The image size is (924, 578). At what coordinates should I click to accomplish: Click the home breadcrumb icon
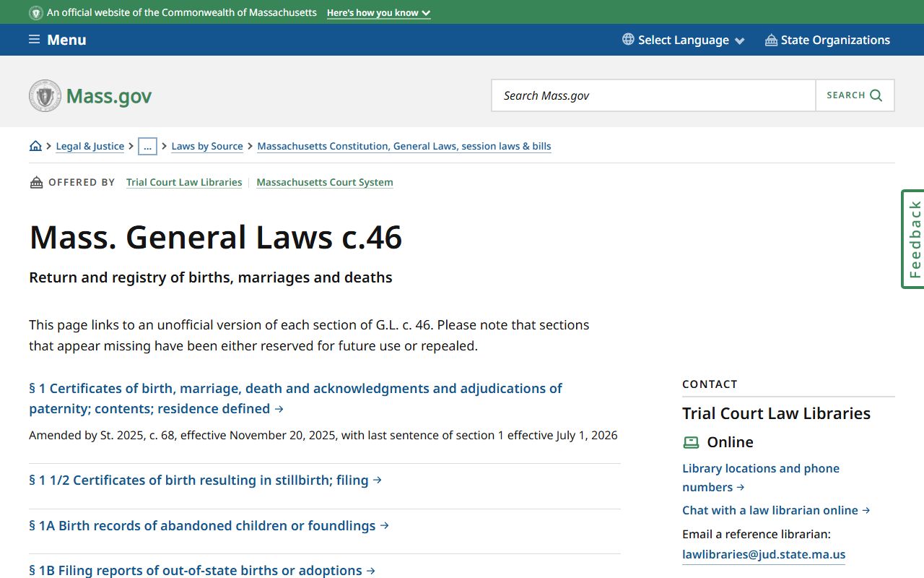tap(35, 146)
